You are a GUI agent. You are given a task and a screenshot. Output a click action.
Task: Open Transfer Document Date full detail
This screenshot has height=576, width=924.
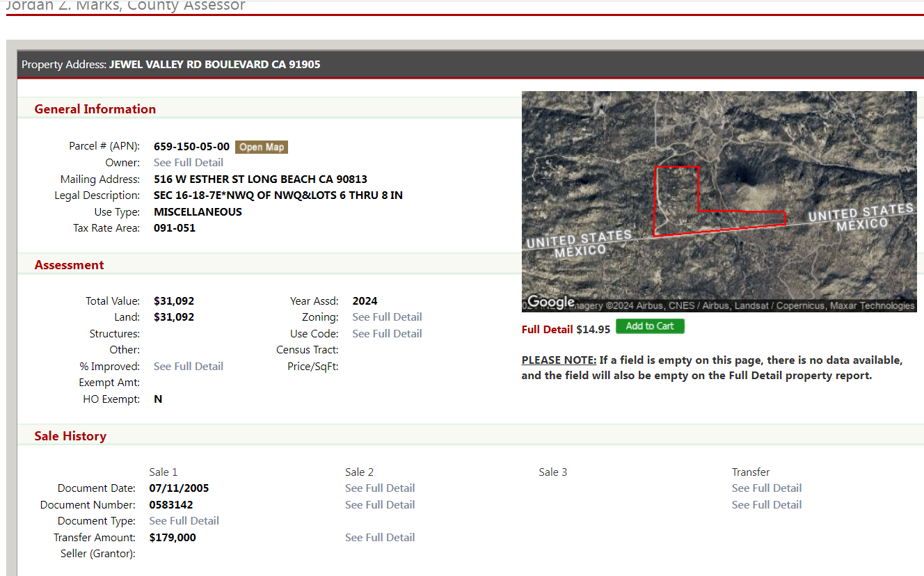click(767, 488)
